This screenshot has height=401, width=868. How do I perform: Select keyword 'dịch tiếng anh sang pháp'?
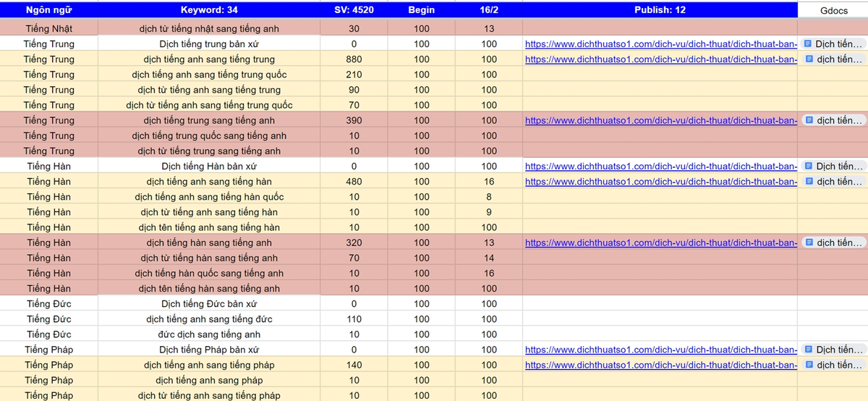tap(209, 380)
